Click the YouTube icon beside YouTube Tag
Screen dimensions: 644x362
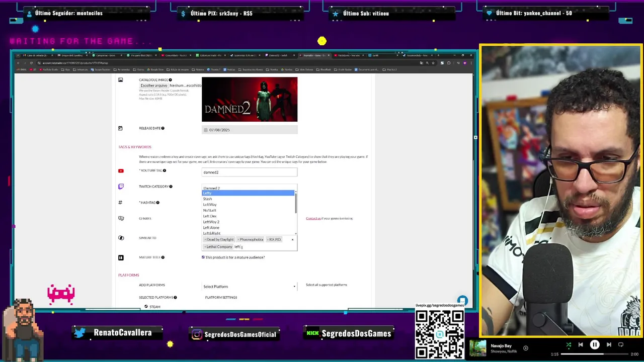121,171
